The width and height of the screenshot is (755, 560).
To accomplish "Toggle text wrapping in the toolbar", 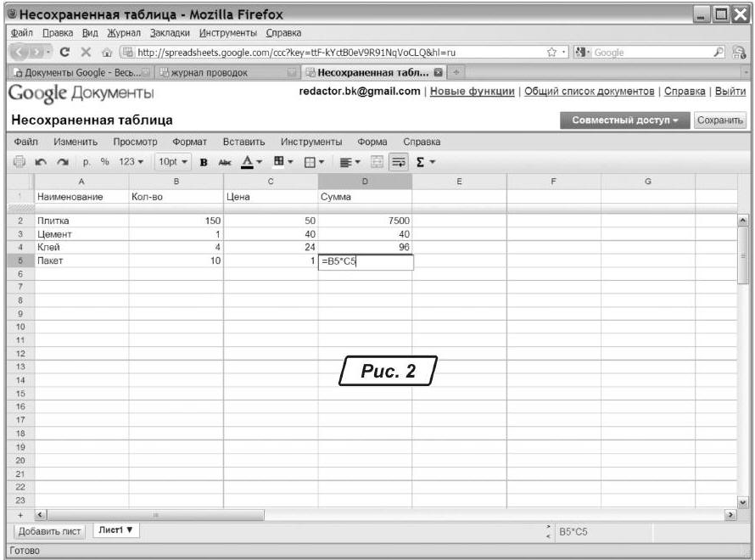I will [x=399, y=161].
